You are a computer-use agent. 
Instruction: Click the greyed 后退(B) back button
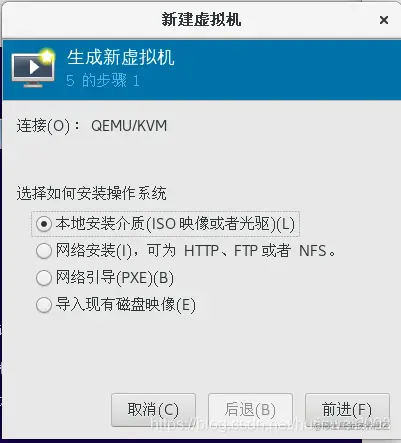[x=250, y=410]
